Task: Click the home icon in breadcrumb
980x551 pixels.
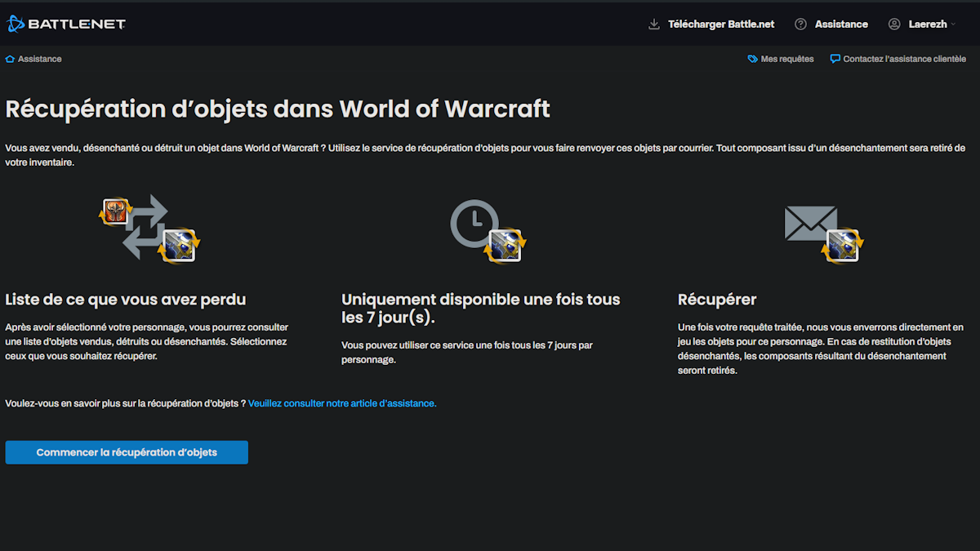Action: (x=10, y=60)
